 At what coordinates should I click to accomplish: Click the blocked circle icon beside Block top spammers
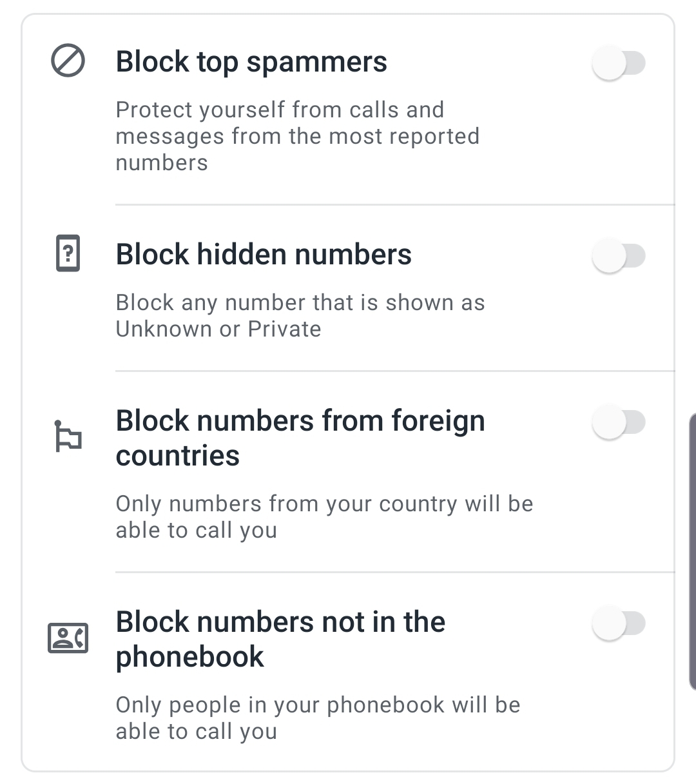click(x=68, y=61)
